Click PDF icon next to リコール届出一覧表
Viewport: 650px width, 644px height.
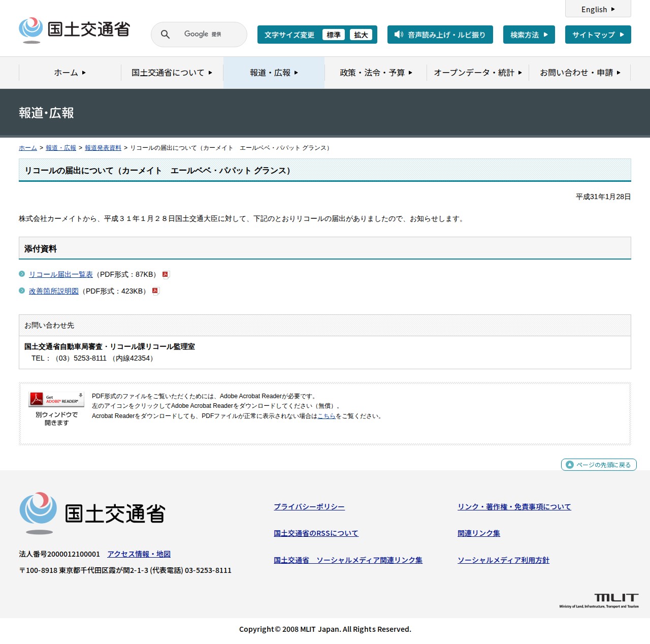click(x=166, y=275)
